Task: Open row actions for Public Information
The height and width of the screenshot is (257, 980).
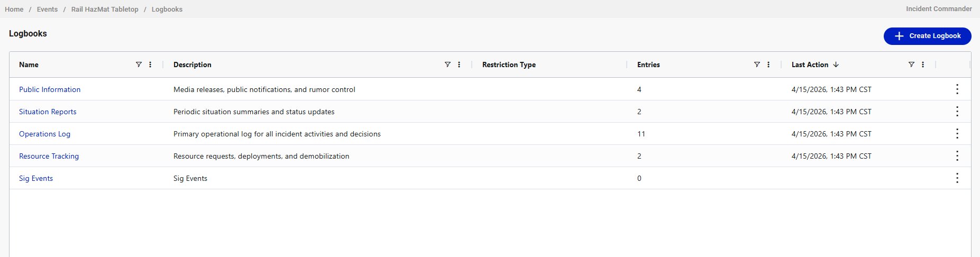Action: tap(957, 89)
